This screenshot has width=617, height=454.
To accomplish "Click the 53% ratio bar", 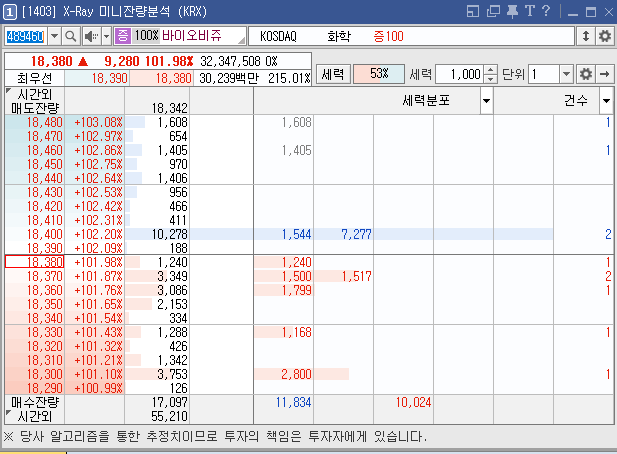I will [379, 74].
